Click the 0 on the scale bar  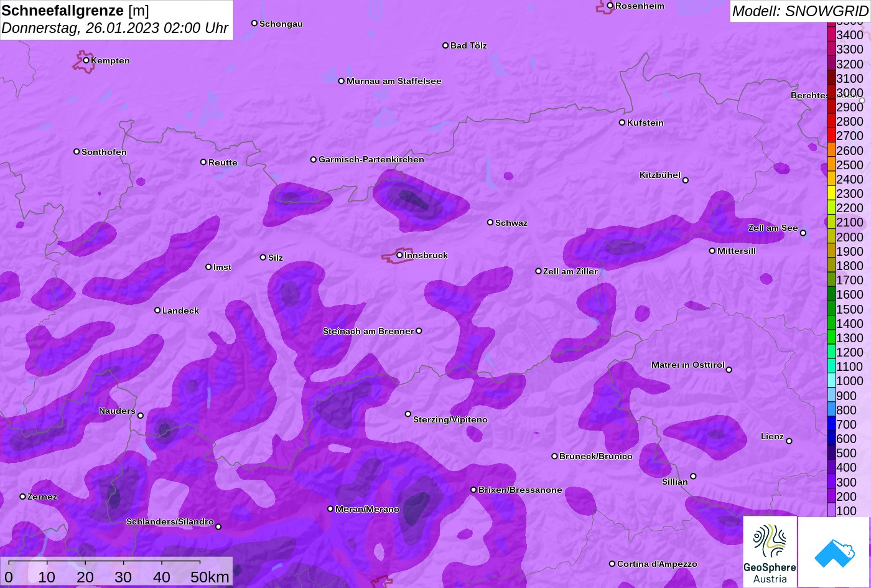coord(9,577)
